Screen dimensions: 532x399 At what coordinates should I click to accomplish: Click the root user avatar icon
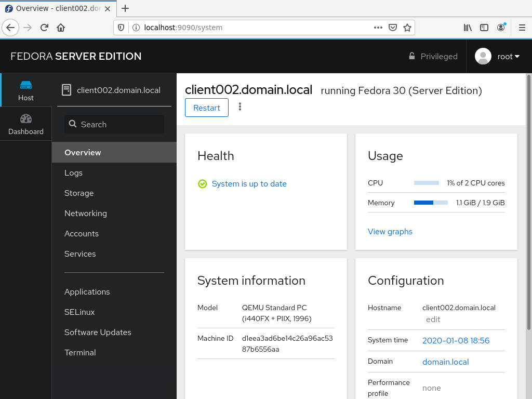483,56
